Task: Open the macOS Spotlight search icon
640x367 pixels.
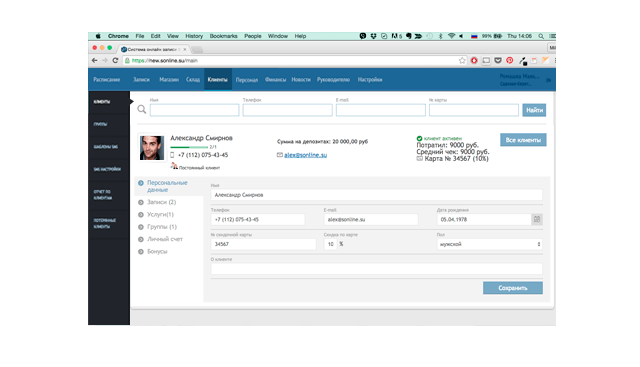Action: [x=541, y=36]
